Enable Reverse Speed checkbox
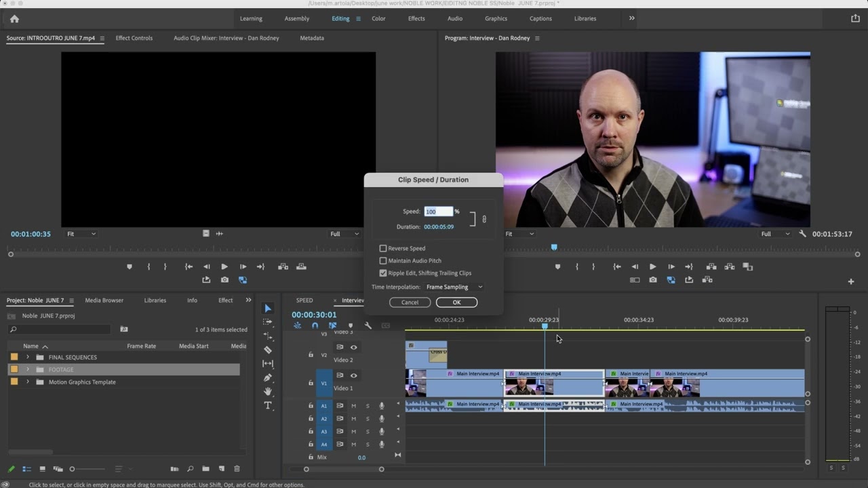Screen dimensions: 868x488 point(383,248)
